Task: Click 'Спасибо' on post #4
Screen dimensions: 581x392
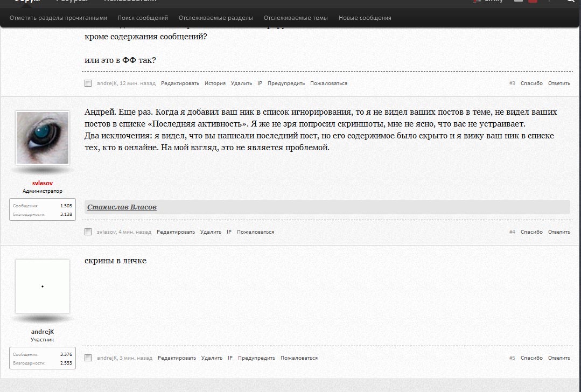Action: (531, 232)
